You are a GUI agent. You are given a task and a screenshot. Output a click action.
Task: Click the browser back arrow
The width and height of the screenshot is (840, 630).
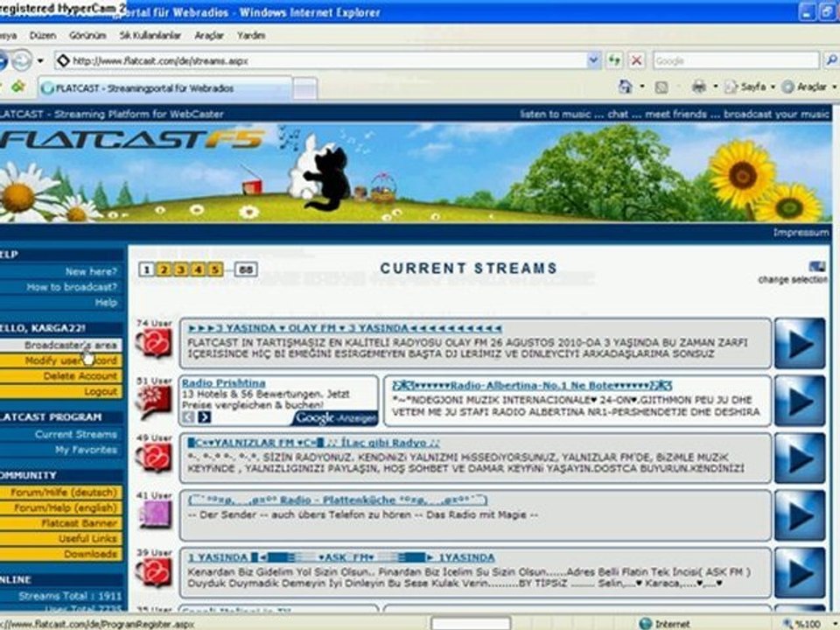(2, 60)
